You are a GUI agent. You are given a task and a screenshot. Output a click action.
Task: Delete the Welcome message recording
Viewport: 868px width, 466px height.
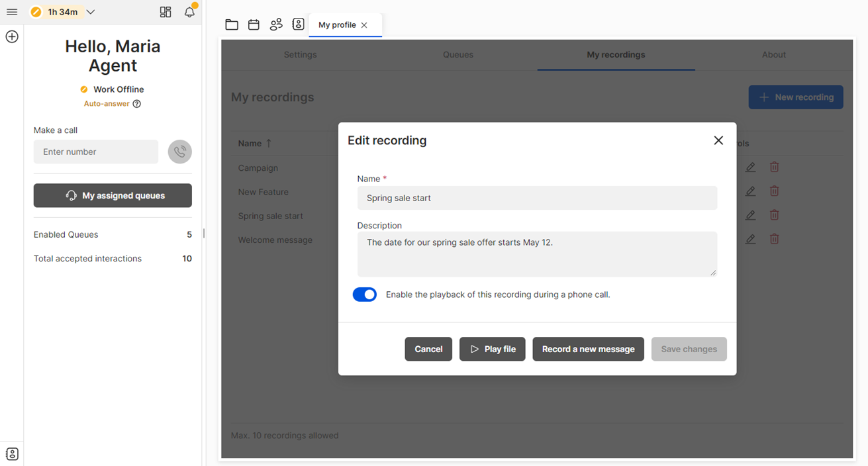coord(774,239)
